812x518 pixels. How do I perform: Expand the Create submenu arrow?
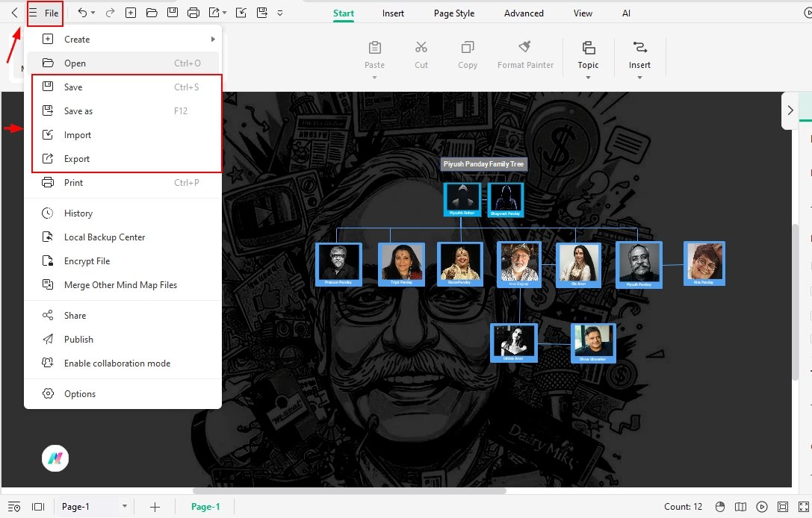pos(213,39)
